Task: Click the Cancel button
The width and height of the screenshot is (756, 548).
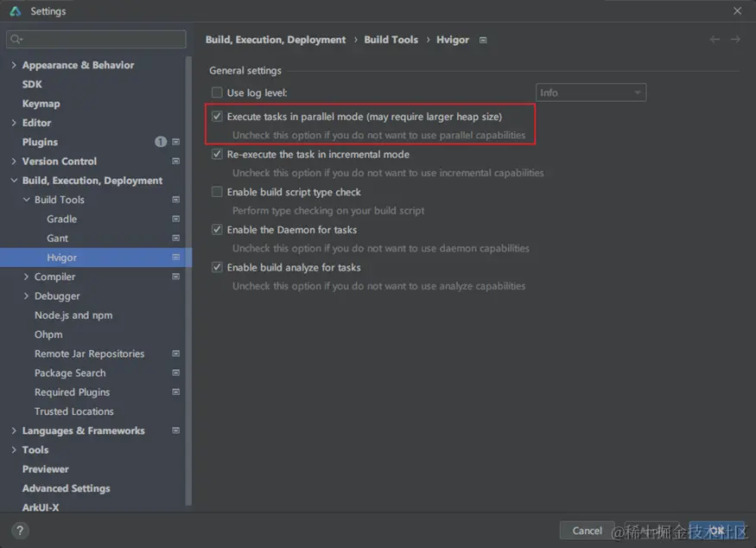Action: [x=587, y=531]
